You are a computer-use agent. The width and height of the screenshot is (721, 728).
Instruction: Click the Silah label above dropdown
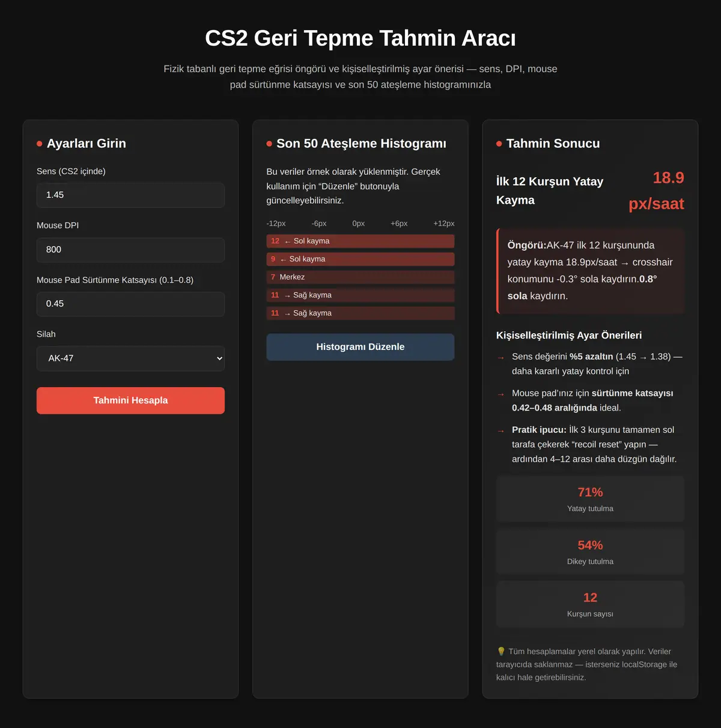(46, 334)
